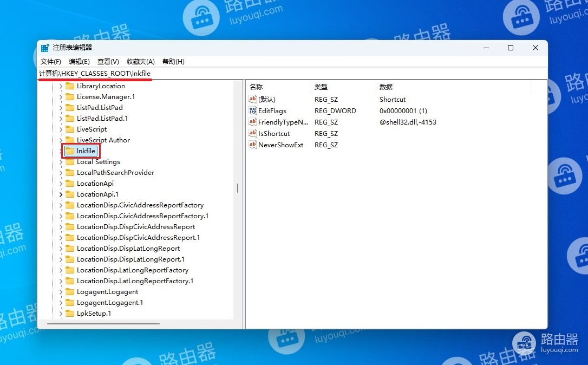The height and width of the screenshot is (365, 588).
Task: Click the string icon beside FriendlyTypeN...
Action: (x=253, y=122)
